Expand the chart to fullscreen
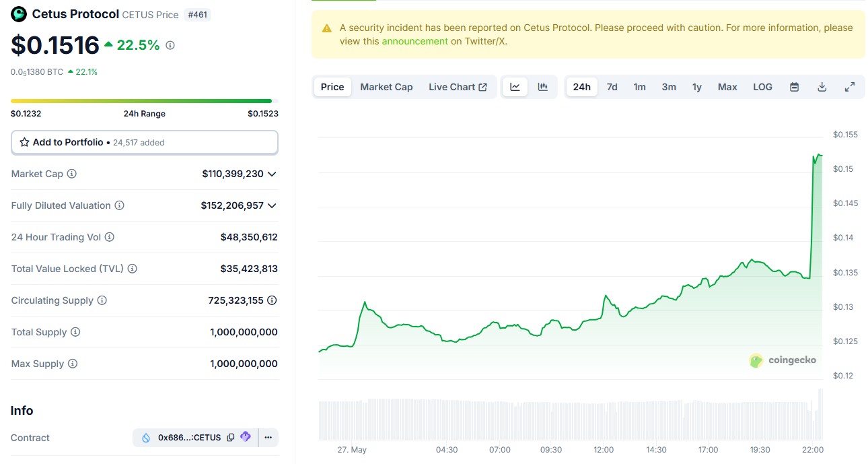This screenshot has width=868, height=464. point(850,87)
